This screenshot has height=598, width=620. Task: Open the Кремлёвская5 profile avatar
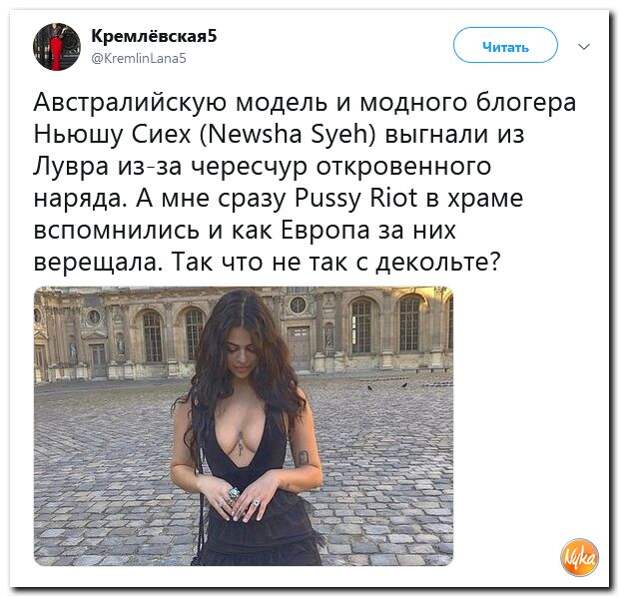57,47
